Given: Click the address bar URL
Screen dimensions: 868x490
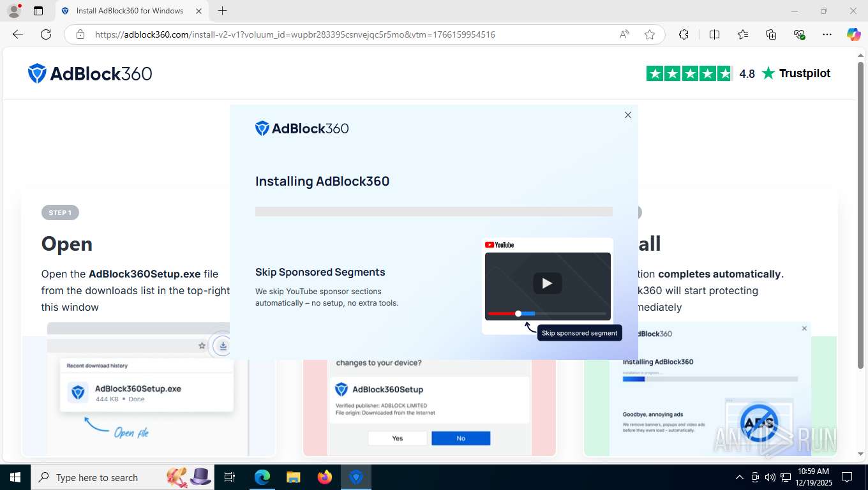Looking at the screenshot, I should (295, 34).
